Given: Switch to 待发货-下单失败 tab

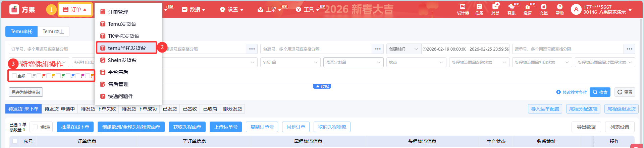Looking at the screenshot, I should tap(98, 109).
